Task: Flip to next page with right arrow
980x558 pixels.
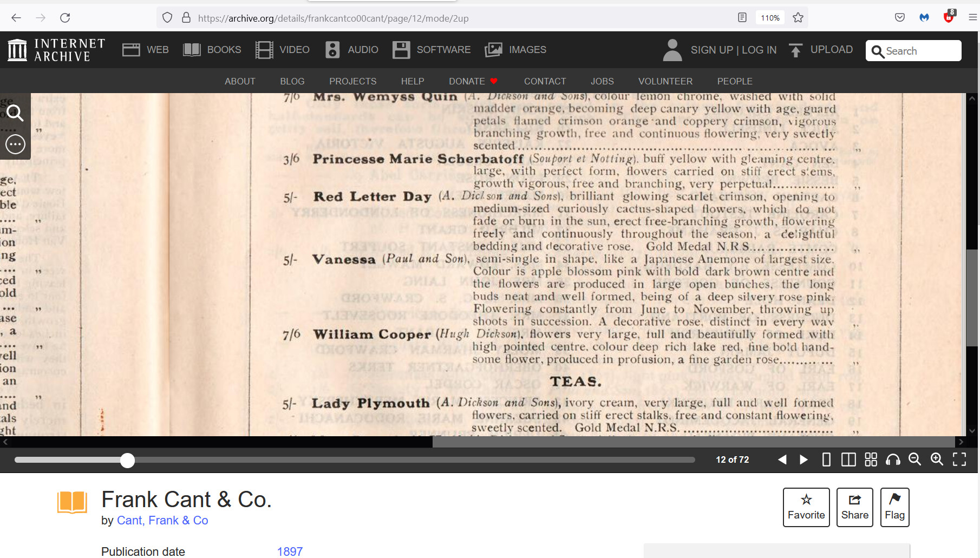Action: (804, 459)
